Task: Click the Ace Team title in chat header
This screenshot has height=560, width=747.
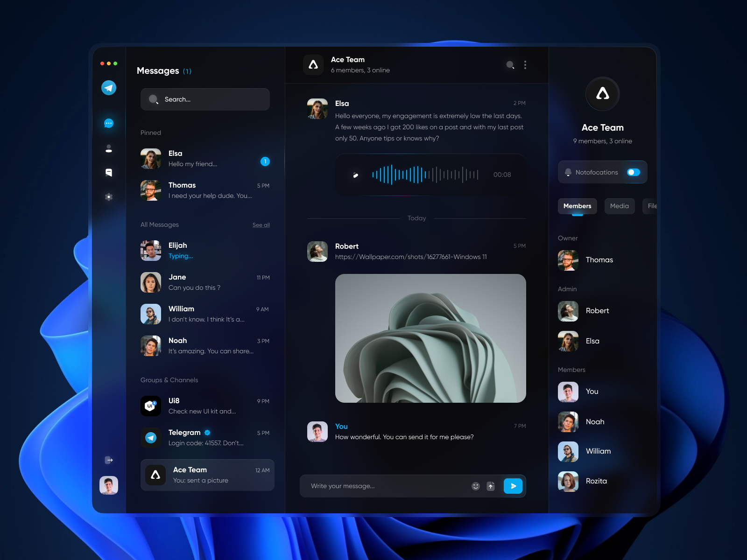Action: 348,60
